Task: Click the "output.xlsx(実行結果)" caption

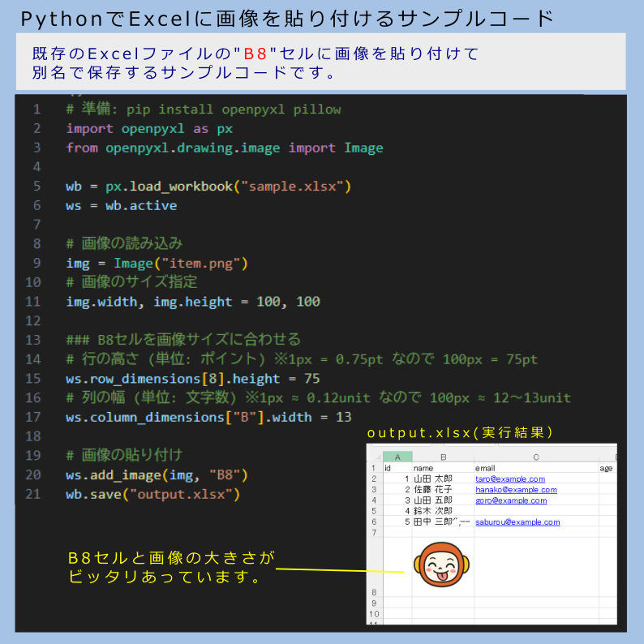Action: (460, 432)
